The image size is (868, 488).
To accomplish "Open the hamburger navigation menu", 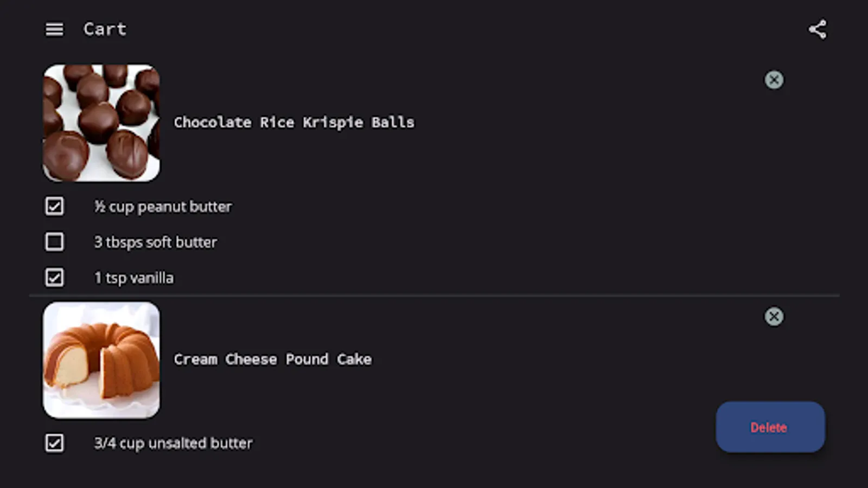I will 54,29.
